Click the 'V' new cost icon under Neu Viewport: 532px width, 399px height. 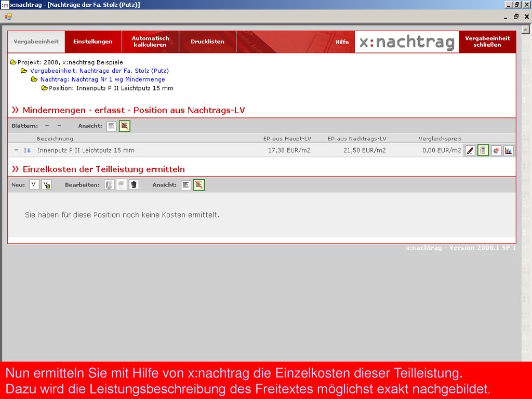tap(34, 185)
